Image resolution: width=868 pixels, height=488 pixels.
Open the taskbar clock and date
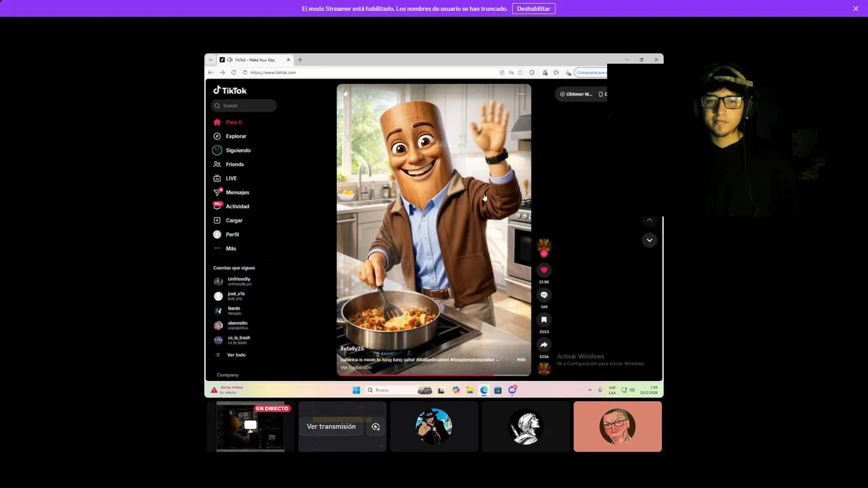(x=648, y=390)
